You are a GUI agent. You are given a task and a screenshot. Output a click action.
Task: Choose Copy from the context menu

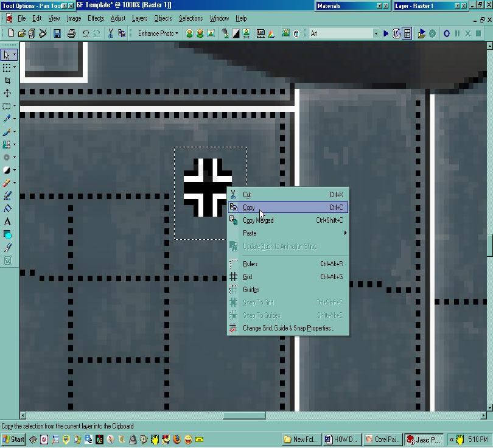click(x=288, y=208)
